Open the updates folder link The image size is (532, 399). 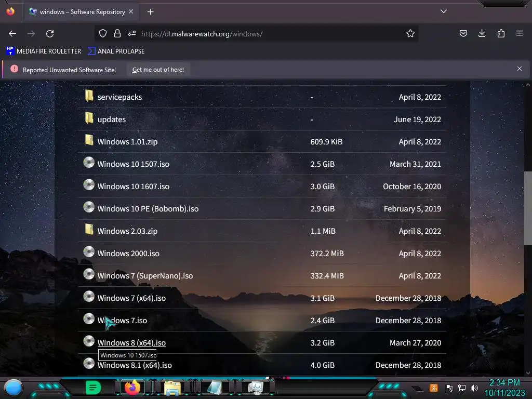[x=112, y=119]
